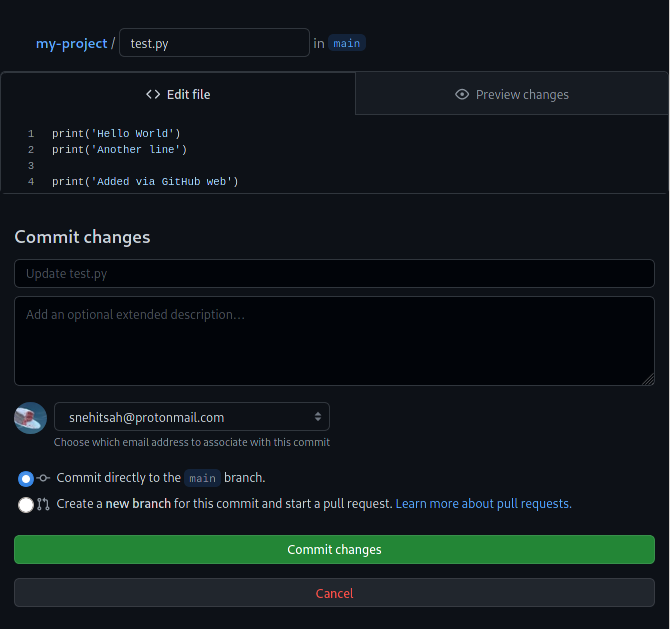
Task: Click the optional extended description textarea
Action: pos(334,341)
